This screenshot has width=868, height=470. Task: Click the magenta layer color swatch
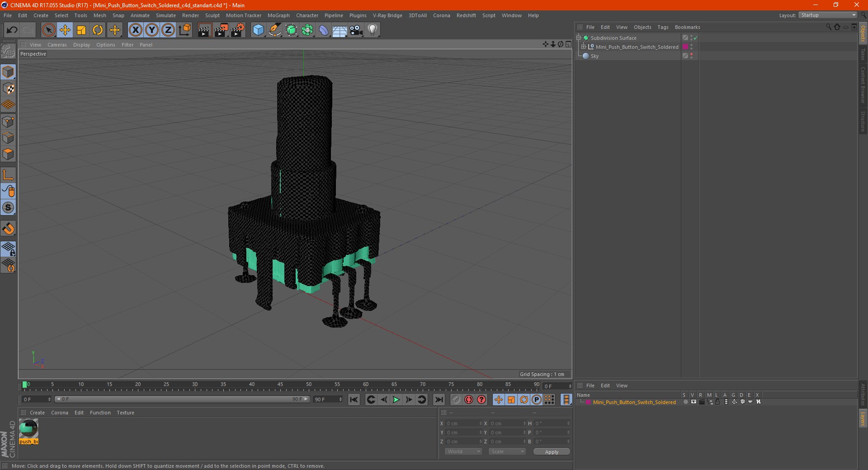(588, 402)
